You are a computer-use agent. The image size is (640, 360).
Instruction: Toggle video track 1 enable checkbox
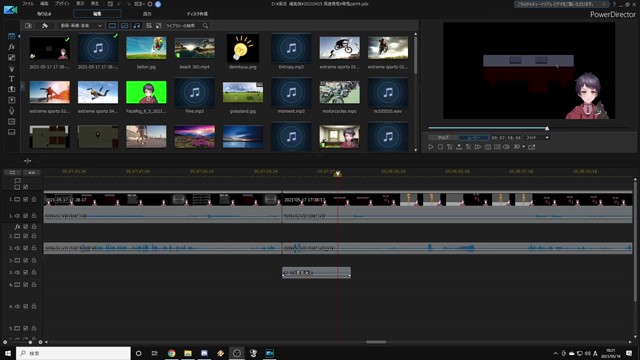click(x=26, y=200)
